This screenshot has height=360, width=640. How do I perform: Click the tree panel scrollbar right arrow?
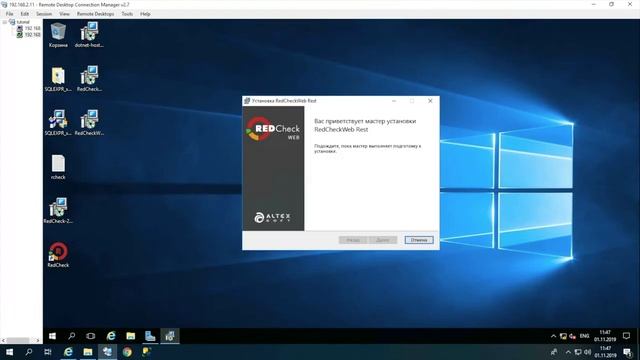coord(38,340)
